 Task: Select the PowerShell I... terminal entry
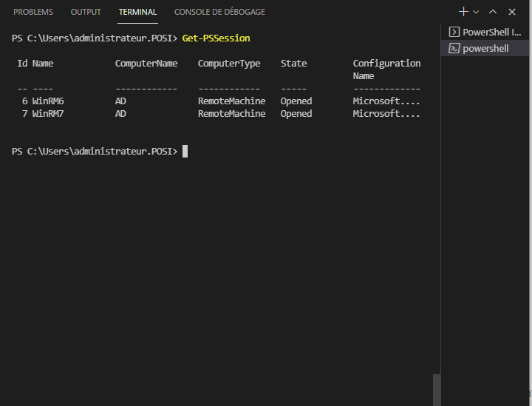491,32
